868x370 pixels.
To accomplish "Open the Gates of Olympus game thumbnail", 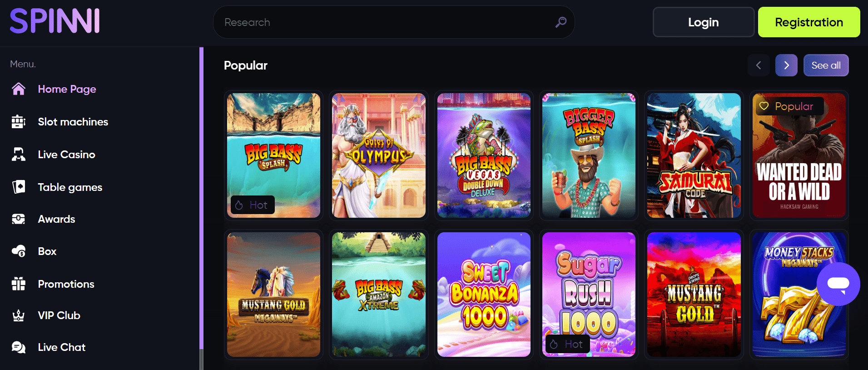I will coord(379,155).
